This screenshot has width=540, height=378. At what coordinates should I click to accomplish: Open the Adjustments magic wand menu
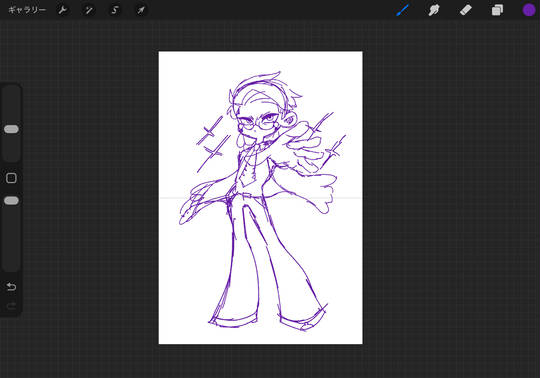[x=89, y=10]
